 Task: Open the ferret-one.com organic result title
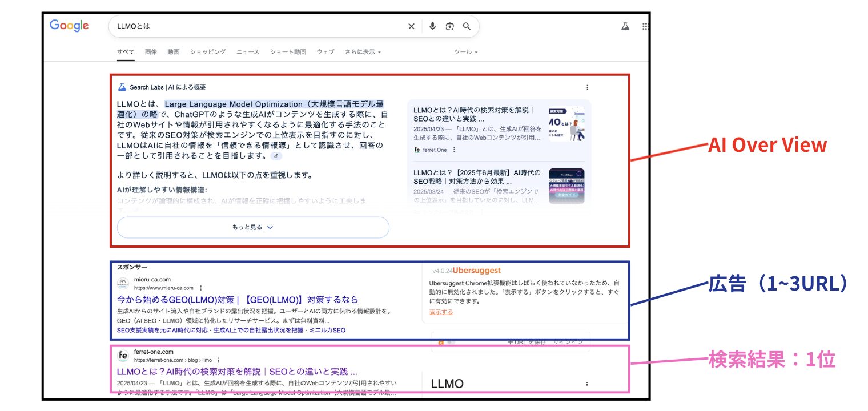point(237,371)
